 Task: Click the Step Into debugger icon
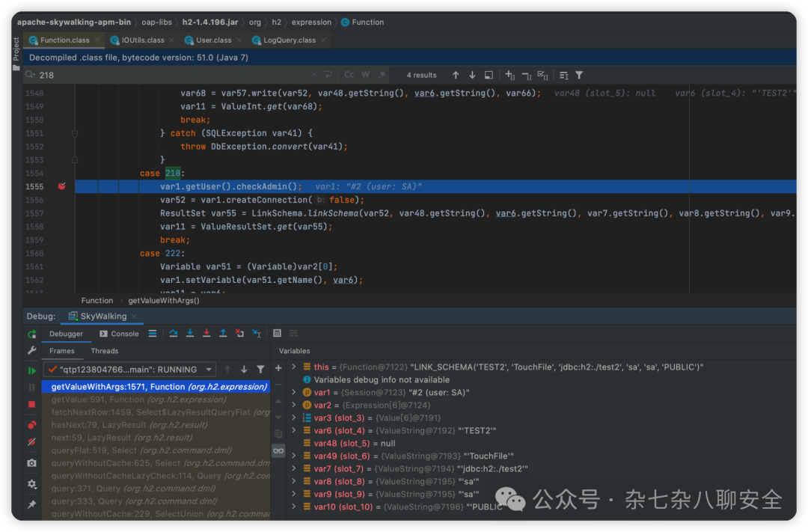pyautogui.click(x=190, y=334)
